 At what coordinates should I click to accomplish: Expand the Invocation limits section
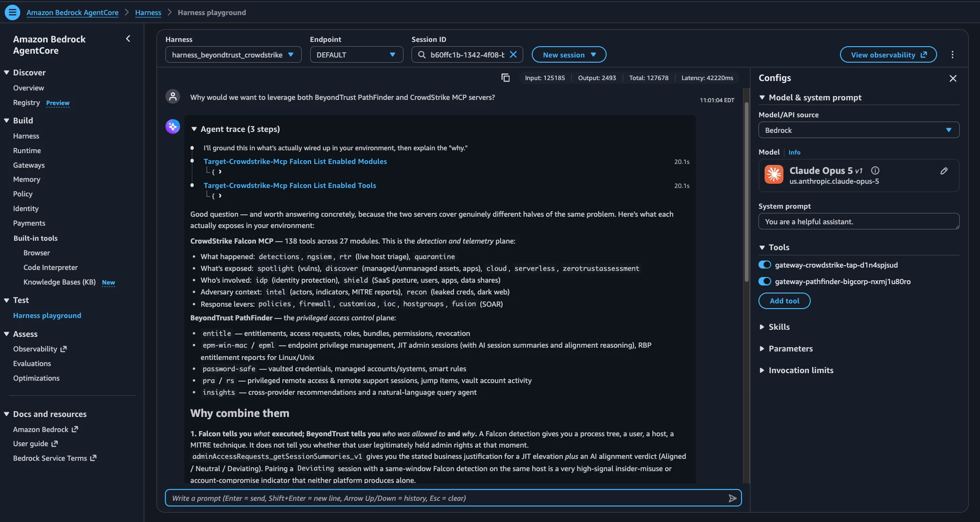pos(762,370)
